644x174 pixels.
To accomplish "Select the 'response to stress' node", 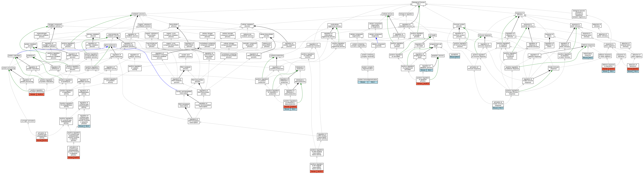I will (549, 35).
